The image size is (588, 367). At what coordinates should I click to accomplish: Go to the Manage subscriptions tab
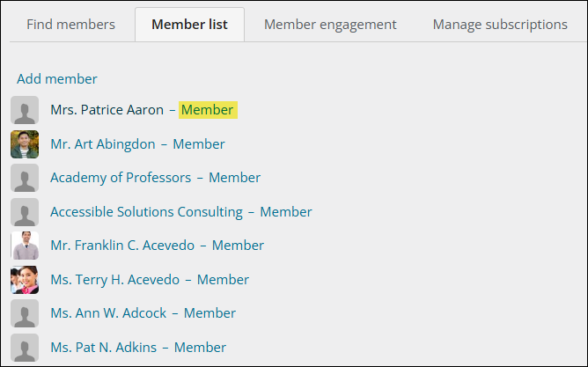500,25
